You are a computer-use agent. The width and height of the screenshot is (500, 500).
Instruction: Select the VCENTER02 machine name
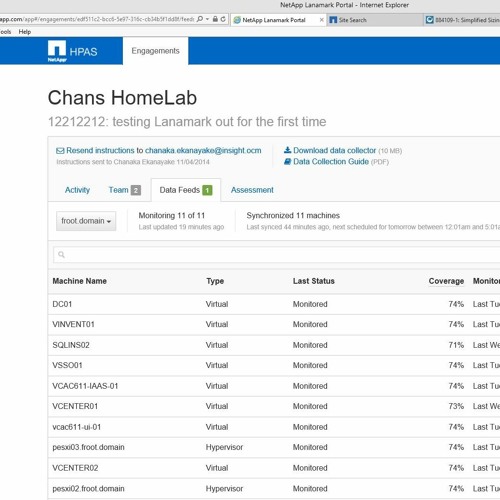(75, 468)
